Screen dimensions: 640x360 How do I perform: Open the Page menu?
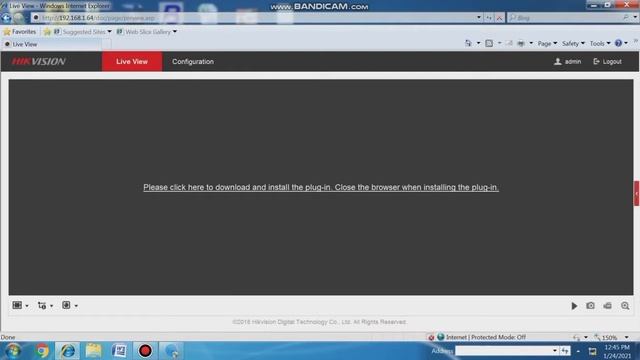pyautogui.click(x=547, y=43)
